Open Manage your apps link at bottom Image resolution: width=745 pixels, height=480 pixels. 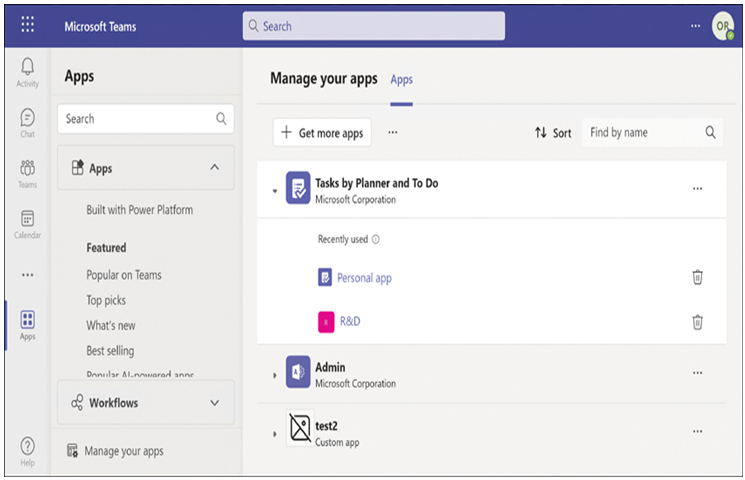click(115, 451)
